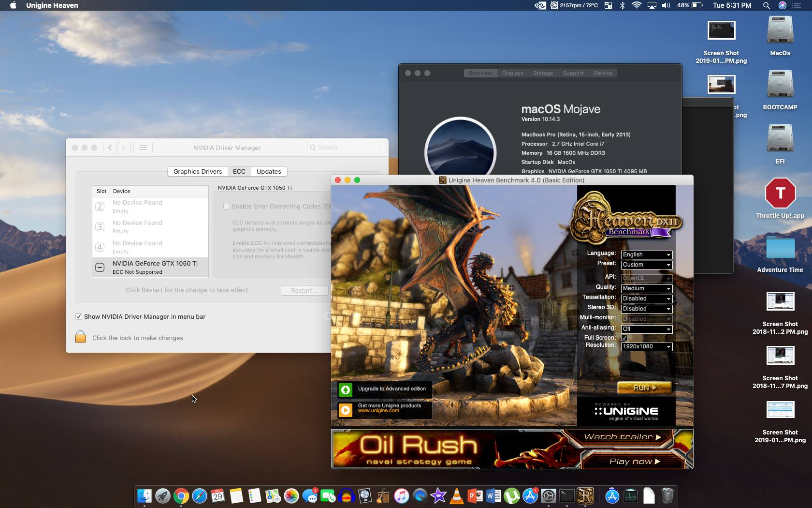Toggle Show NVIDIA Driver Manager in menu bar

pos(78,316)
